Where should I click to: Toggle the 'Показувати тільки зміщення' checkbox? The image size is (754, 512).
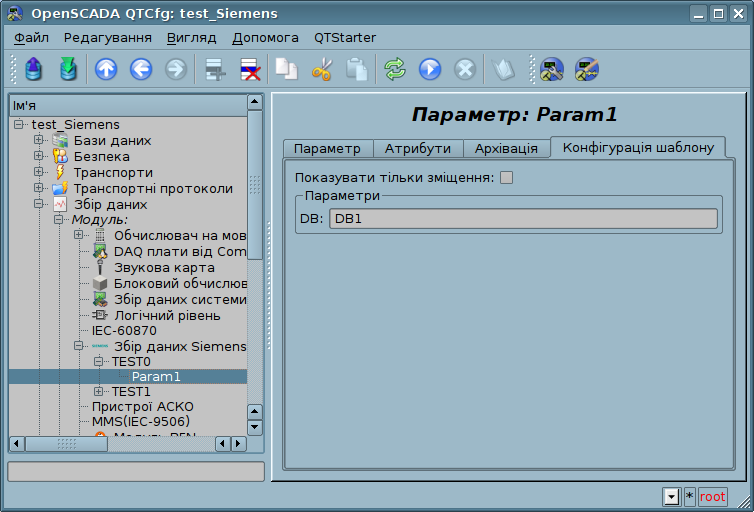tap(506, 178)
